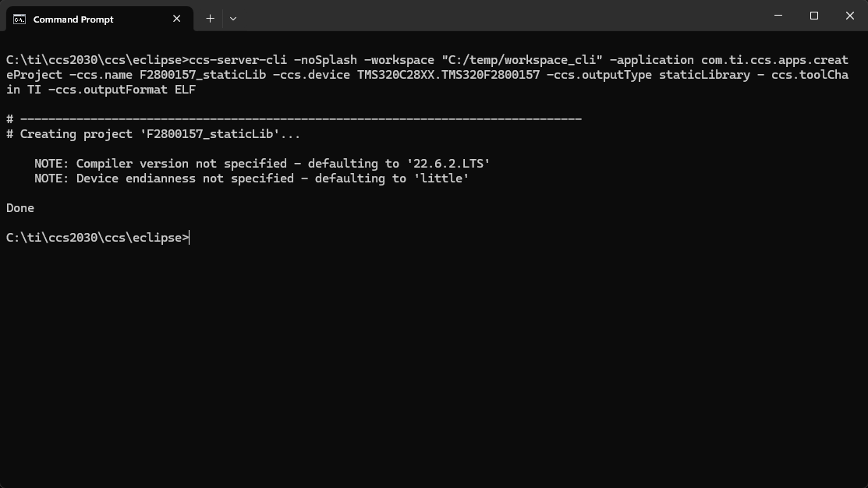Select the Command Prompt tab label
Screen dimensions: 868x488
pos(73,19)
